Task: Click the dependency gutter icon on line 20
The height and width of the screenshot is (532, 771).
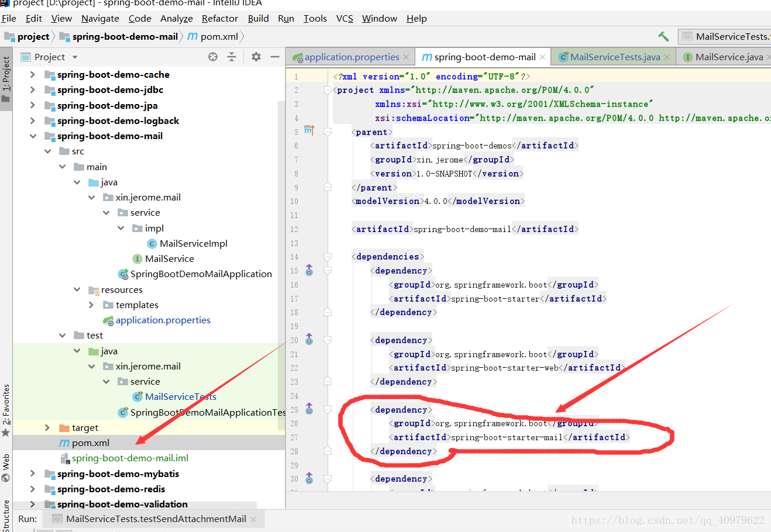Action: 309,340
